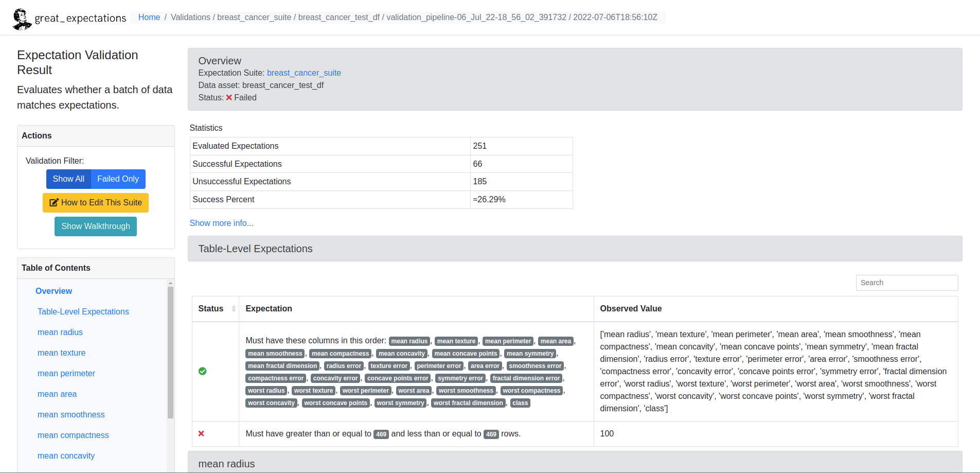Expand the mean radius section header
The height and width of the screenshot is (473, 980).
click(227, 464)
